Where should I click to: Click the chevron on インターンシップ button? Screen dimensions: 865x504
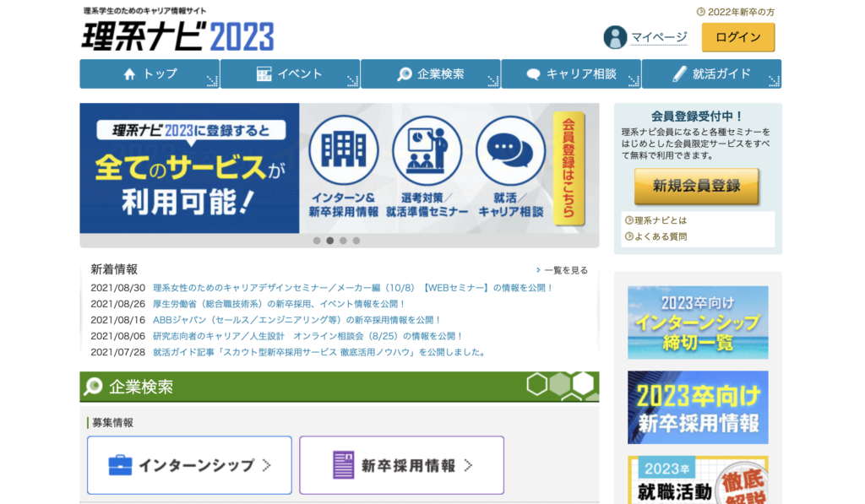point(267,465)
